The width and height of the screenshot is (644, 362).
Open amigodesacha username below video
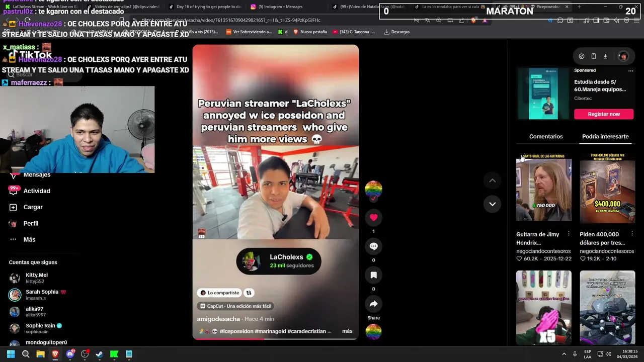218,319
